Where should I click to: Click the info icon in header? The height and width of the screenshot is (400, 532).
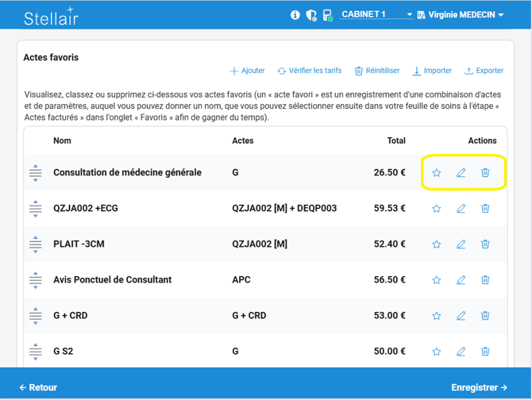coord(295,15)
